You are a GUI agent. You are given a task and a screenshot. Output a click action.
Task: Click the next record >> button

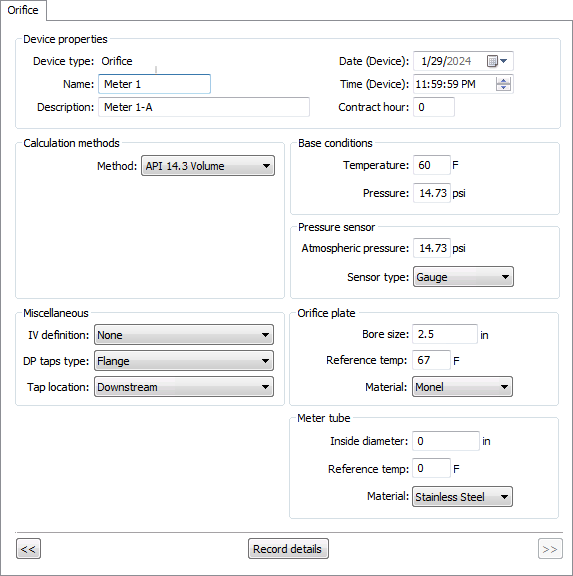tap(550, 549)
